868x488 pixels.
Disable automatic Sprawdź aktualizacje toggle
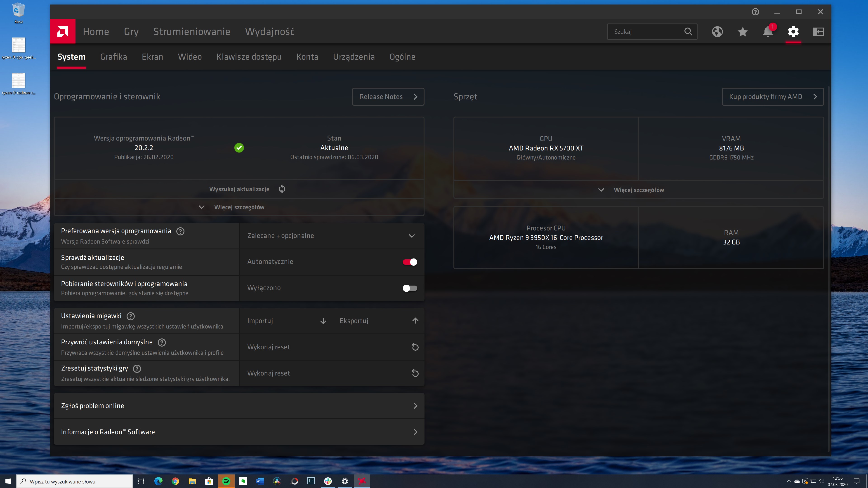[410, 262]
